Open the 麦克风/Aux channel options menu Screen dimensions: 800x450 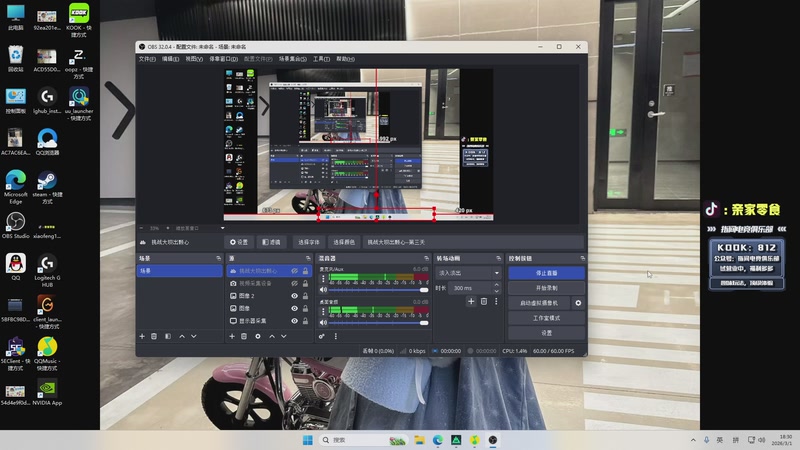[x=323, y=279]
